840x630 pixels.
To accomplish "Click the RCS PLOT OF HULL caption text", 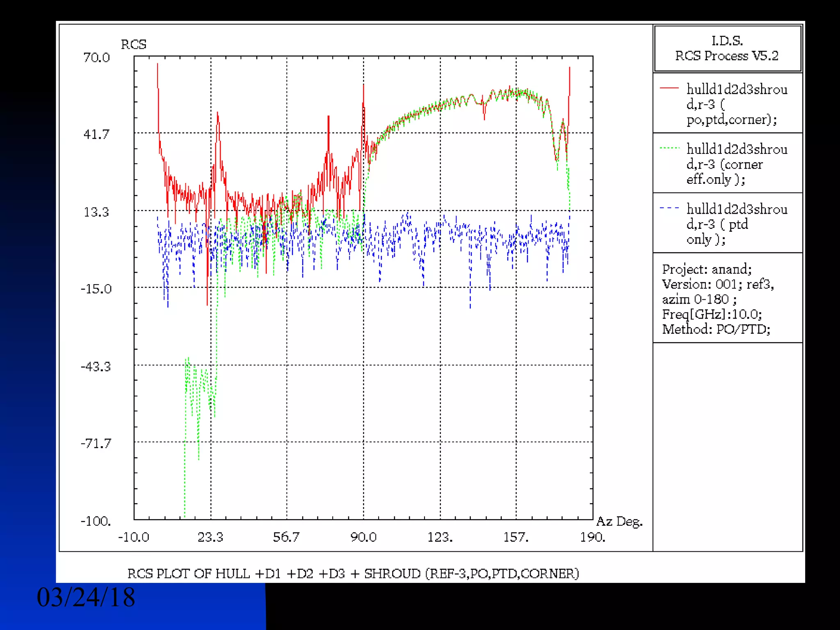I will tap(353, 573).
